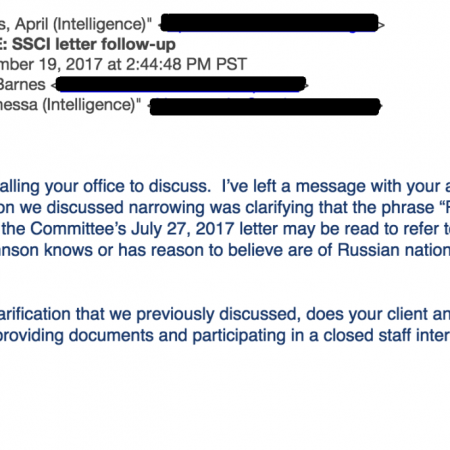Select the recipient name Barnes

point(22,85)
